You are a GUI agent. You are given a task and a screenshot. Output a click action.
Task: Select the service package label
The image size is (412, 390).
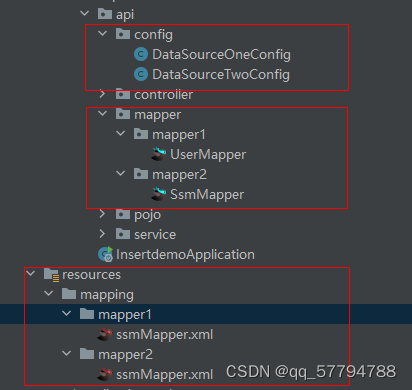155,235
